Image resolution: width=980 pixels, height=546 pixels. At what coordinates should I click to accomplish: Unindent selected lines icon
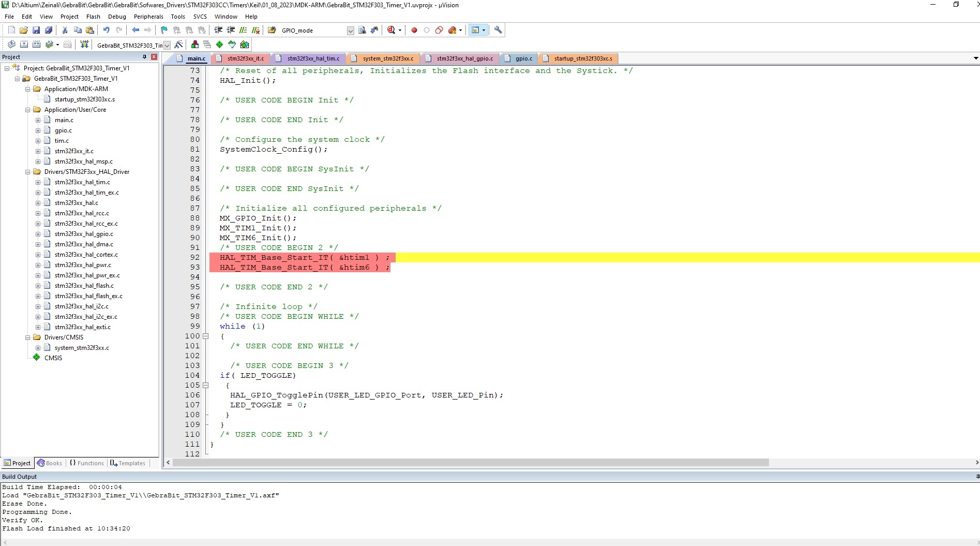pos(231,30)
